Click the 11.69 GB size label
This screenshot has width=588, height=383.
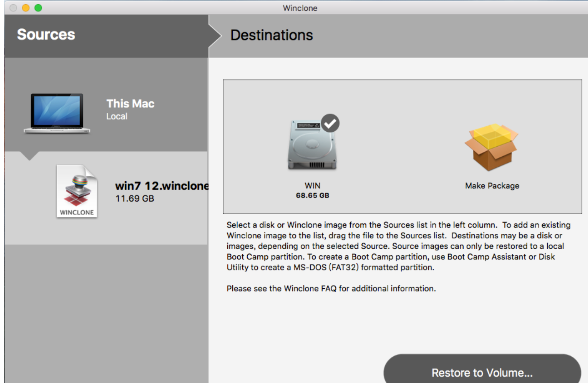135,199
